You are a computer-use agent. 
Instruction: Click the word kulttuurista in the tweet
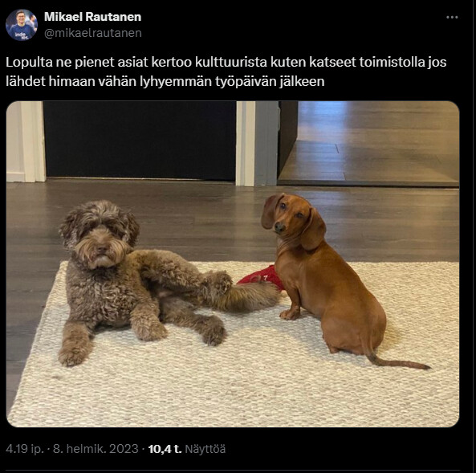tap(231, 62)
